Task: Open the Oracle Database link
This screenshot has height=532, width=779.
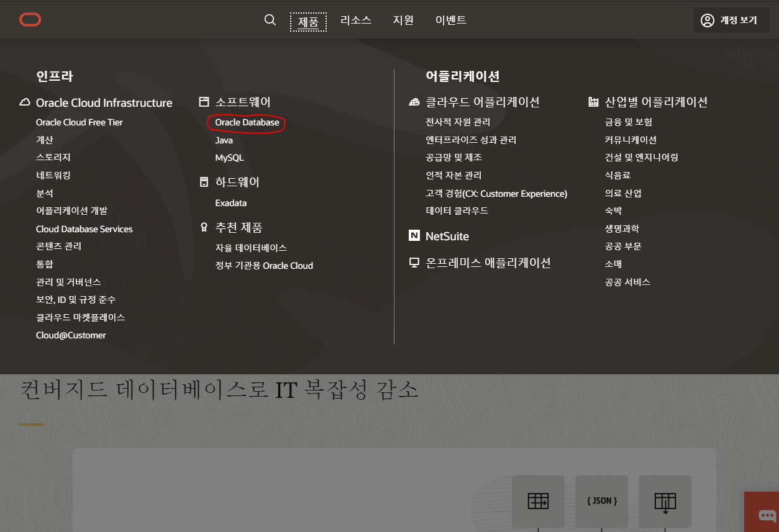Action: 247,122
